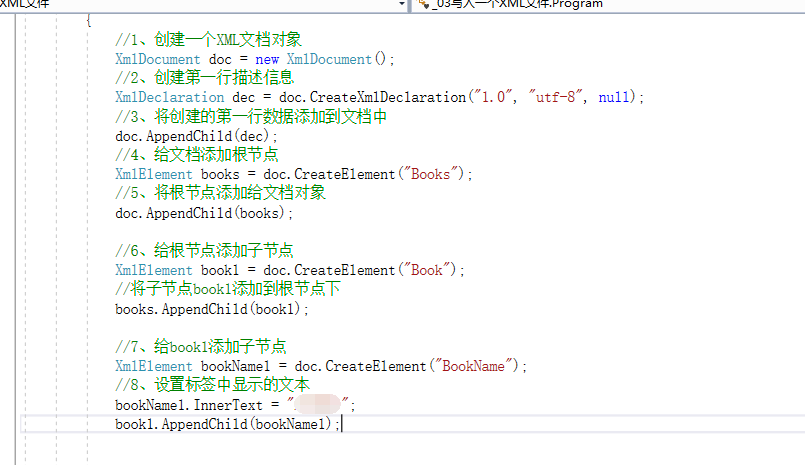The image size is (805, 465).
Task: Click doc.CreateXmlDeclaration method call
Action: (x=372, y=98)
